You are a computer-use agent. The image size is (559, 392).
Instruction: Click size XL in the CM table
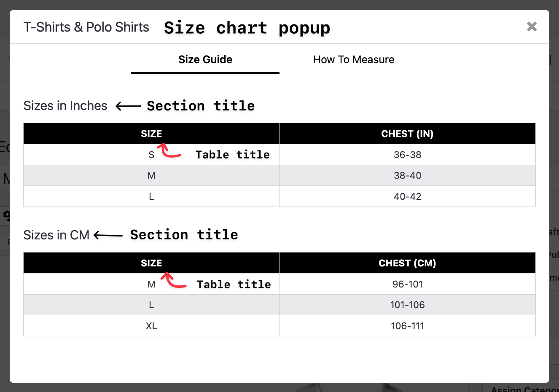[151, 325]
